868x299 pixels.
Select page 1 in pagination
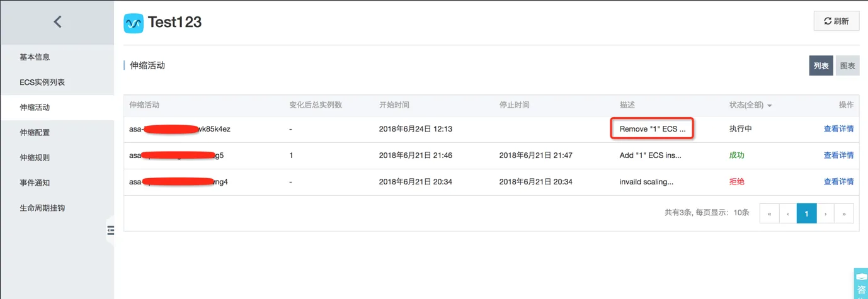pyautogui.click(x=806, y=213)
